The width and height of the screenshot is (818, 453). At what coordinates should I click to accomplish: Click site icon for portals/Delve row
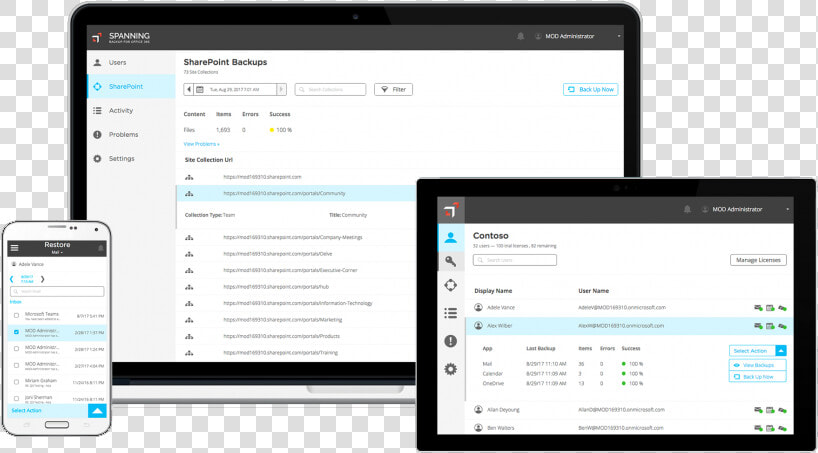(189, 254)
